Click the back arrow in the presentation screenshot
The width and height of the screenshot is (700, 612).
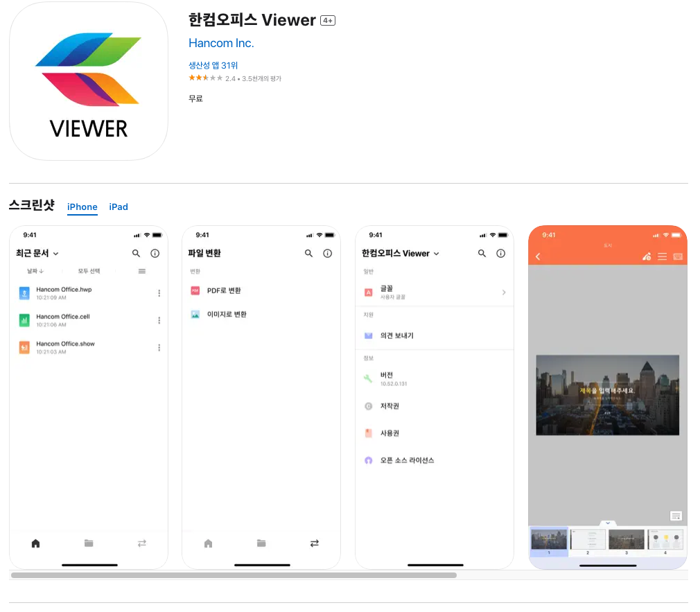point(538,257)
